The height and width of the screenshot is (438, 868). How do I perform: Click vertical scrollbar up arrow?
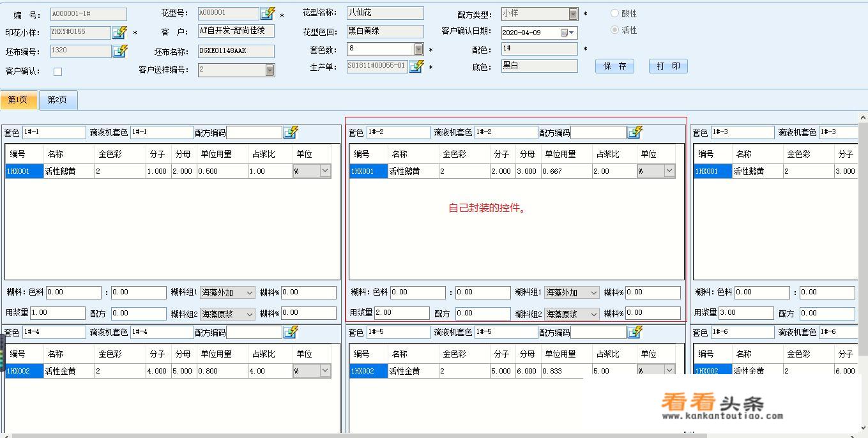point(863,118)
